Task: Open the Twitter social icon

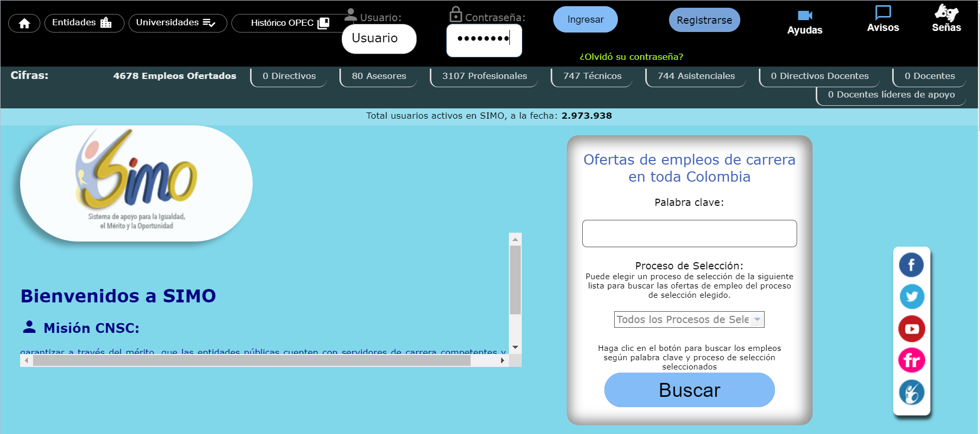Action: pos(911,297)
